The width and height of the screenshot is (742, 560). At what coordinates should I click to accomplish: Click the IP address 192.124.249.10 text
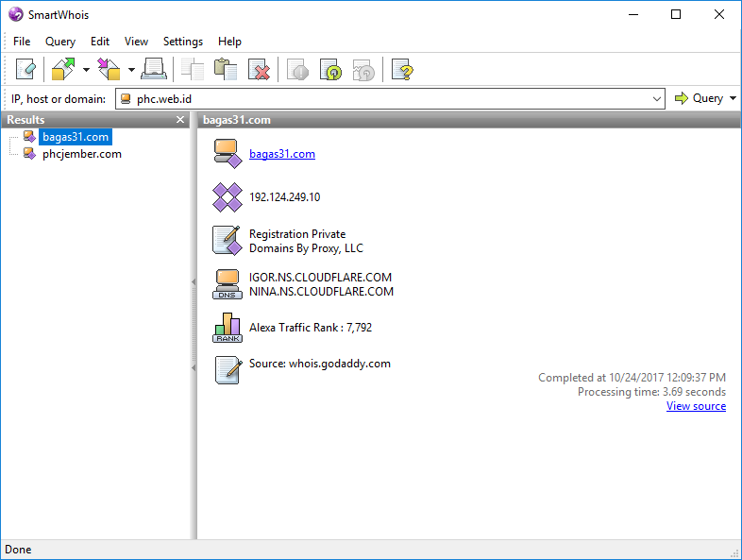(x=285, y=197)
